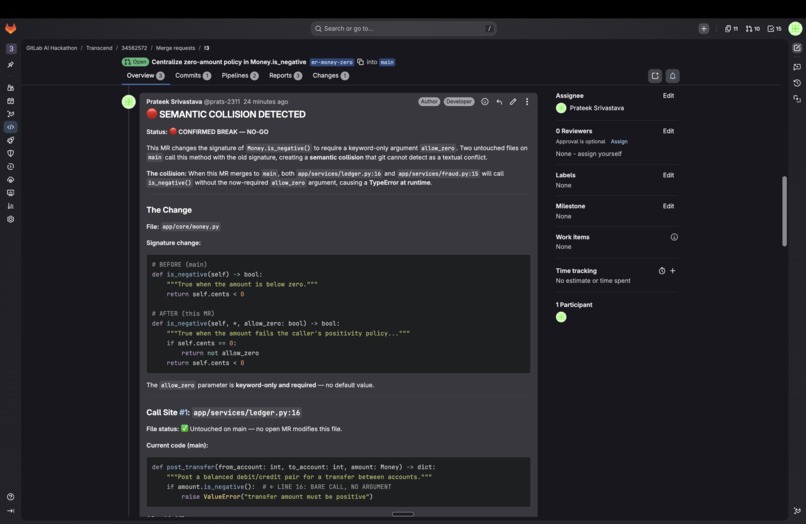The height and width of the screenshot is (524, 806).
Task: Open Manage (users) section in sidebar
Action: tap(10, 88)
